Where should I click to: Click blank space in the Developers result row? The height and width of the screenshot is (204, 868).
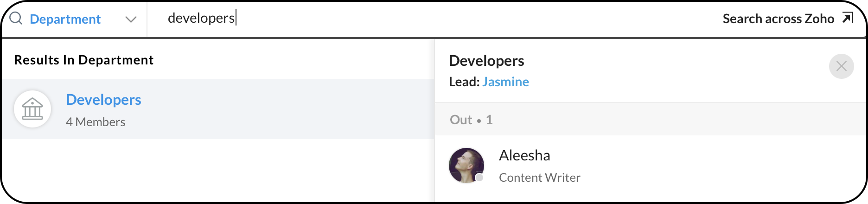(287, 109)
